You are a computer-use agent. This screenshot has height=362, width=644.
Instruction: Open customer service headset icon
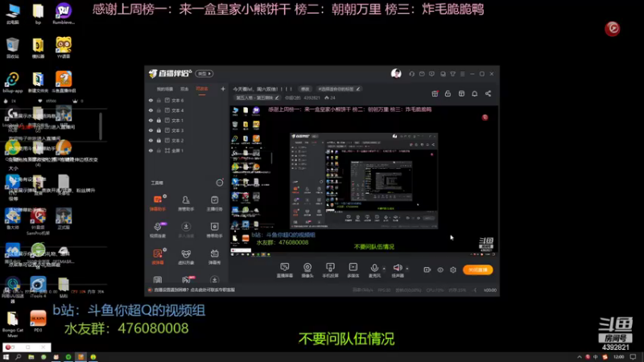point(411,74)
